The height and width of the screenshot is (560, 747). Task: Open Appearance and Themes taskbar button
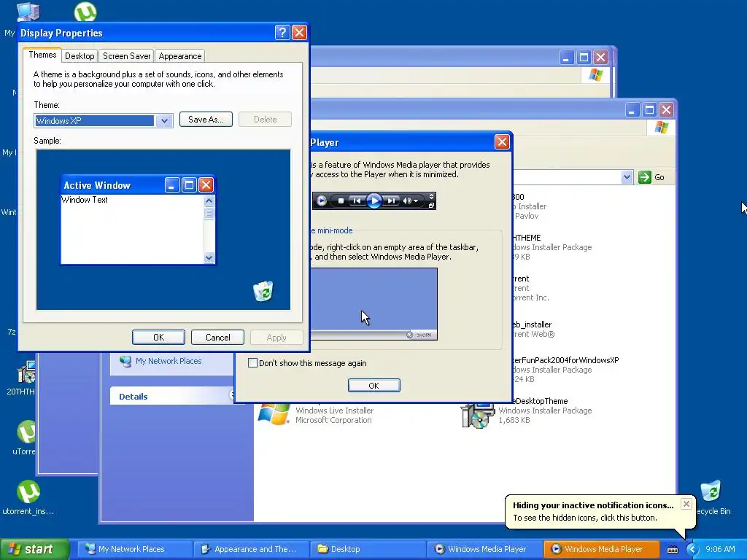coord(252,549)
